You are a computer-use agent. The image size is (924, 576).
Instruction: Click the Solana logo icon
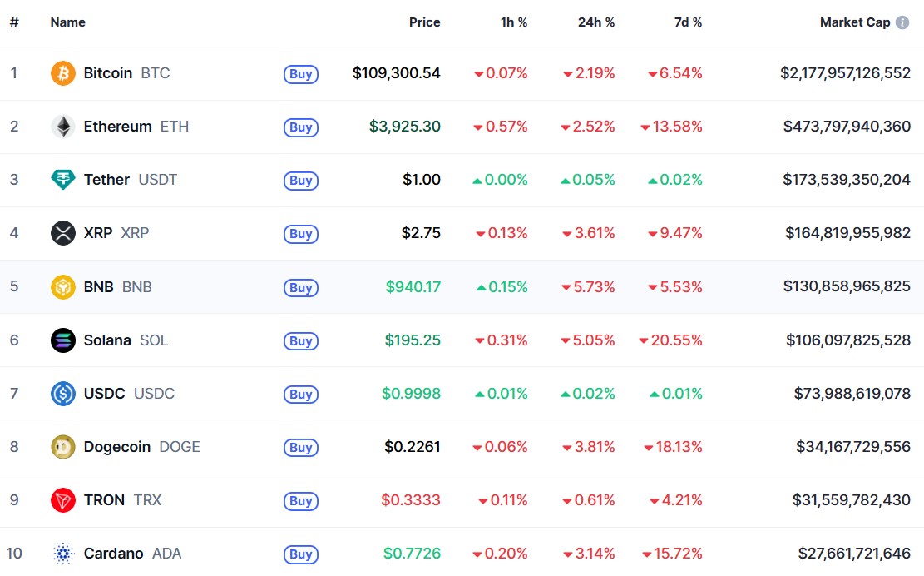pyautogui.click(x=63, y=340)
